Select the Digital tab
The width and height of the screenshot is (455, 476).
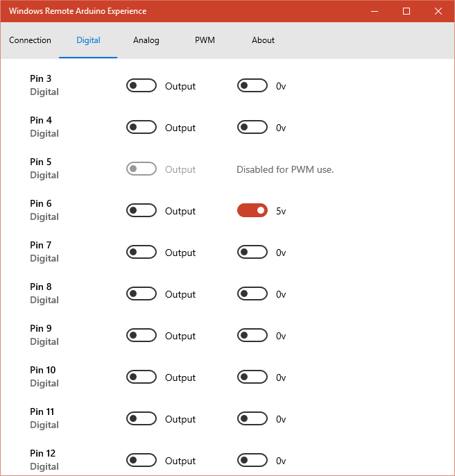click(88, 40)
